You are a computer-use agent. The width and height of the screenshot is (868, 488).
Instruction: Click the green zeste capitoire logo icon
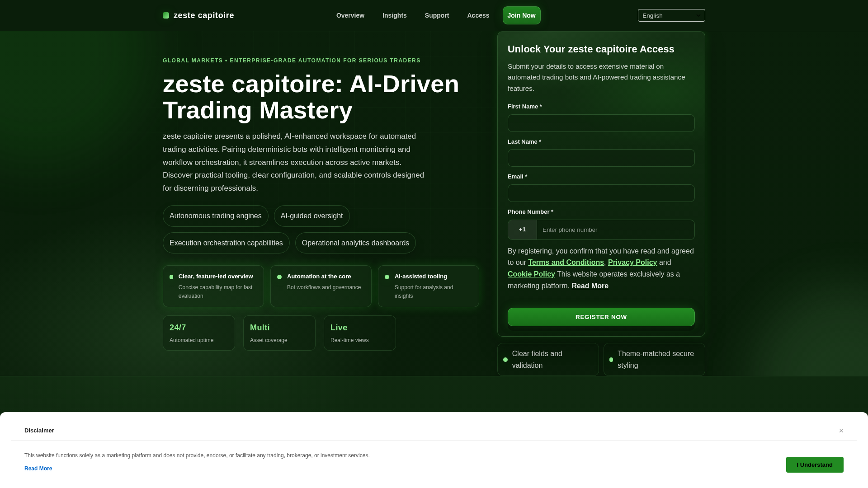pos(166,15)
